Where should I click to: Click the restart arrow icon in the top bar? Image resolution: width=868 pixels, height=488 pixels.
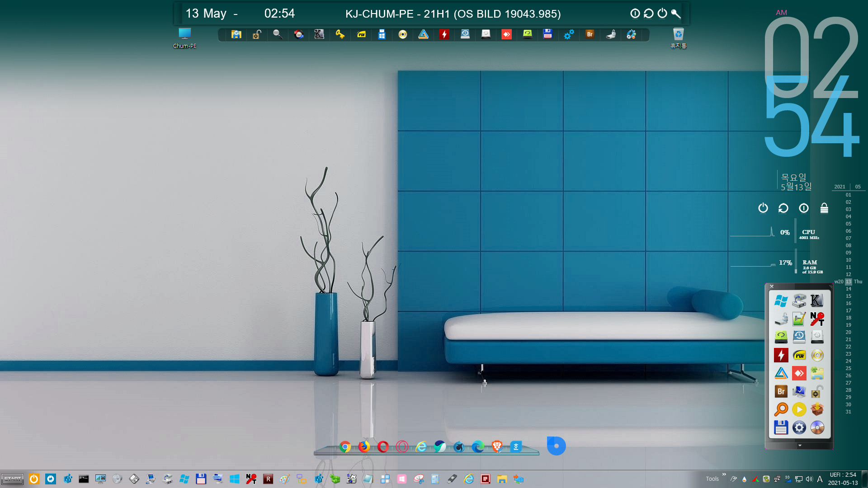pyautogui.click(x=649, y=14)
